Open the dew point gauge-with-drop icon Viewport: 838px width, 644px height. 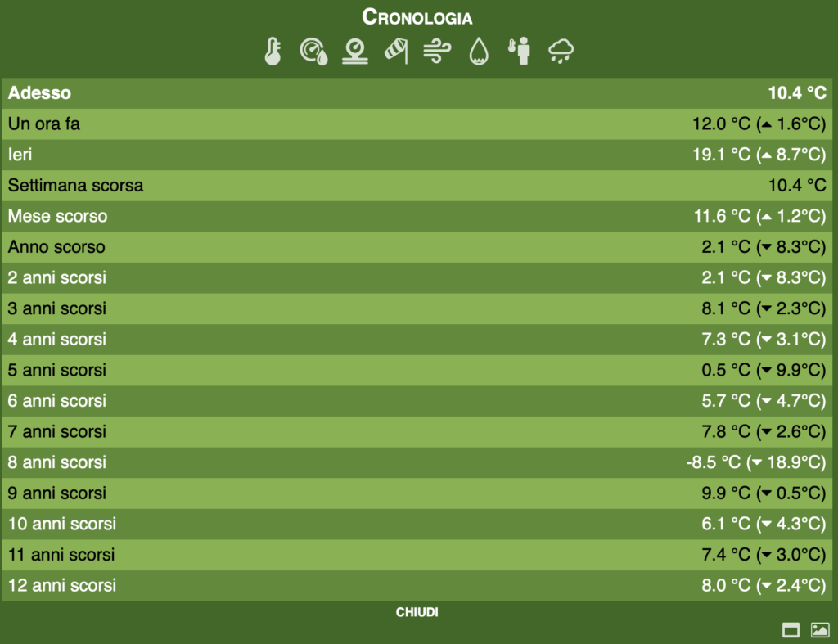pos(313,52)
